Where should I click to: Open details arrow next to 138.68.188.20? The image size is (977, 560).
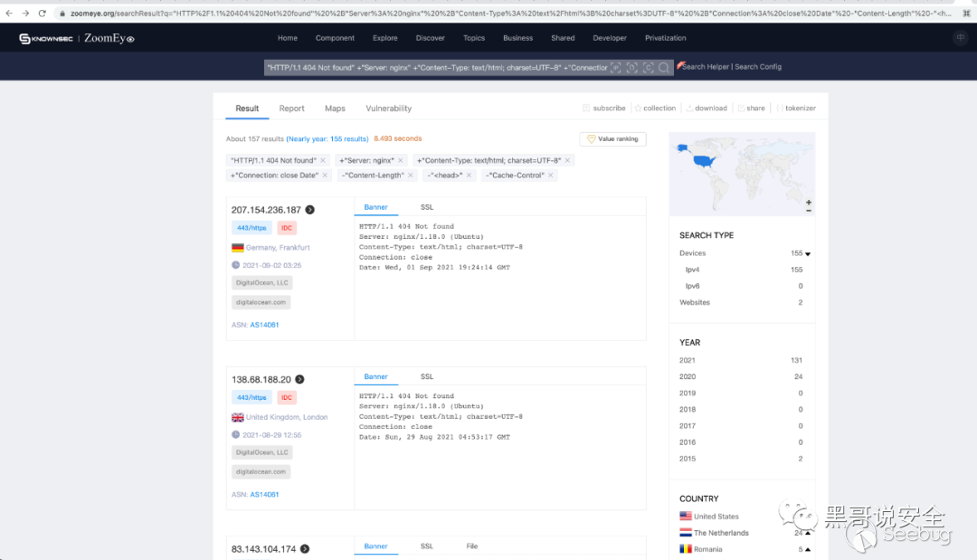coord(299,380)
